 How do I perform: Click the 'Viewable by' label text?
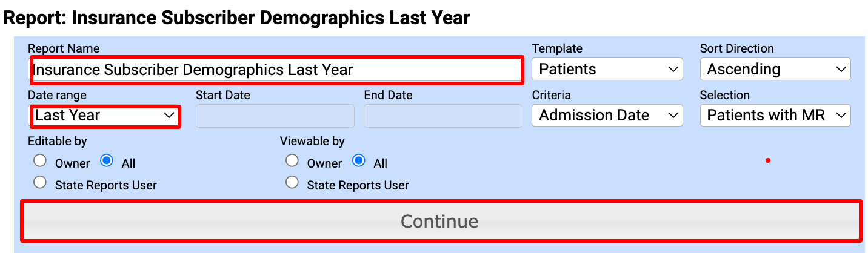point(312,141)
